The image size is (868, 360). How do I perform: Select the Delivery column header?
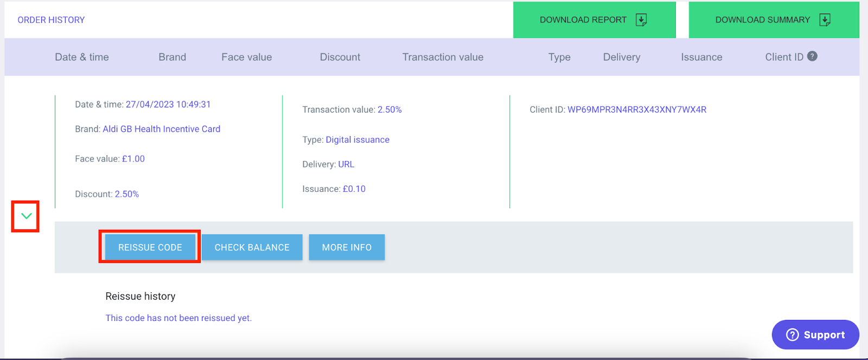[x=622, y=57]
